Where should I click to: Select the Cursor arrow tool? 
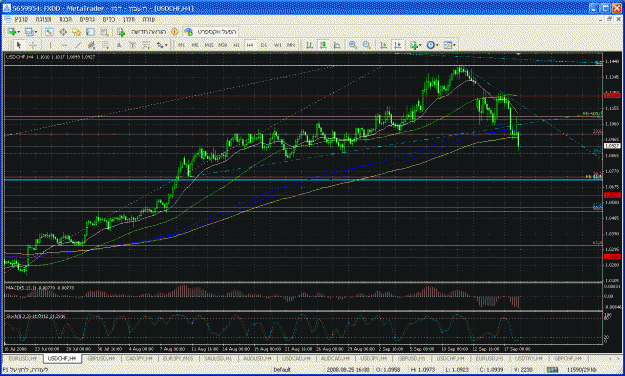point(19,45)
